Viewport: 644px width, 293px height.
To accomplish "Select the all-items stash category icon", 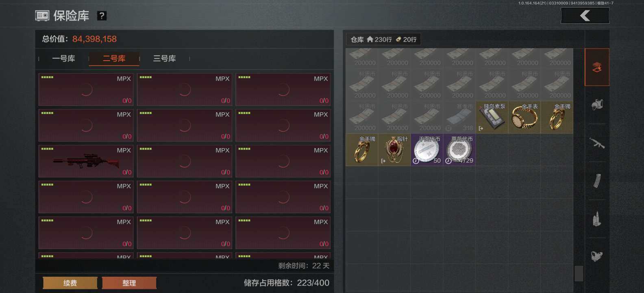I will tap(597, 67).
